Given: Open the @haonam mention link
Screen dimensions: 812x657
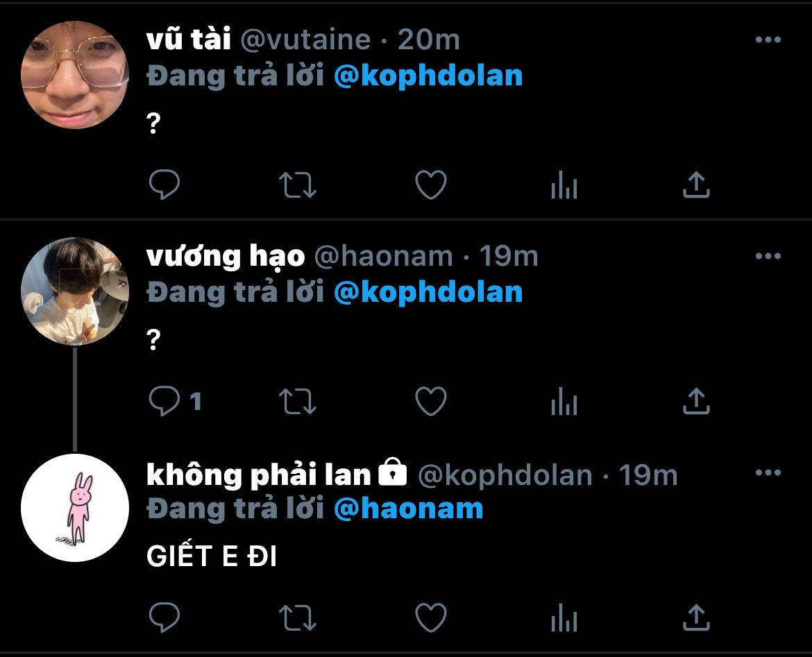Looking at the screenshot, I should point(408,509).
